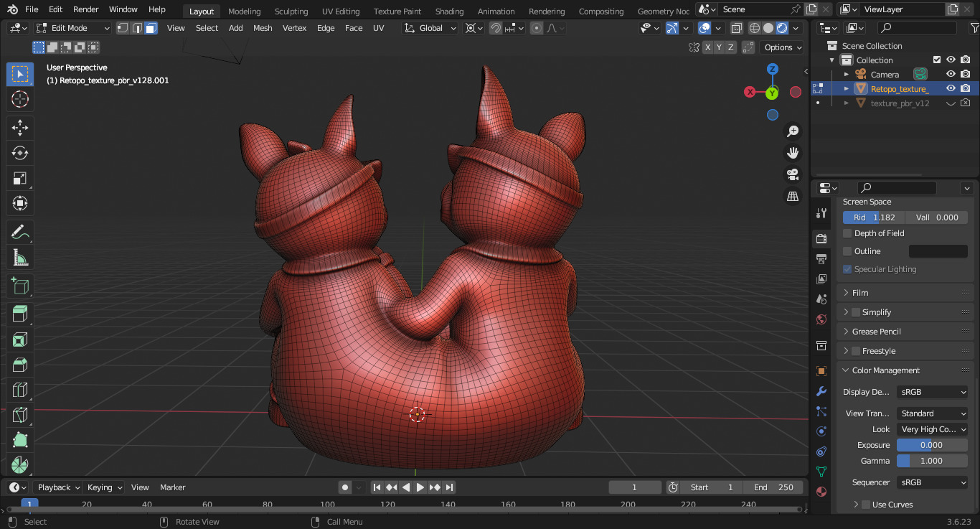Select the Annotate tool
The height and width of the screenshot is (529, 980).
pyautogui.click(x=20, y=232)
